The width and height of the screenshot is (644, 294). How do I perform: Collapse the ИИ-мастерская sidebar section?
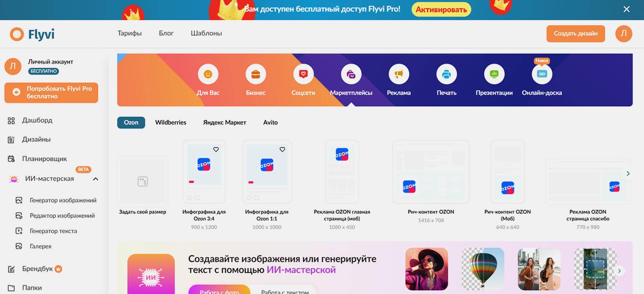(x=95, y=179)
